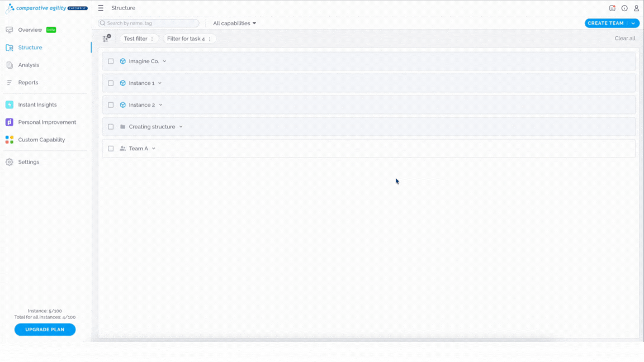Expand the Instance 1 row

pyautogui.click(x=160, y=83)
